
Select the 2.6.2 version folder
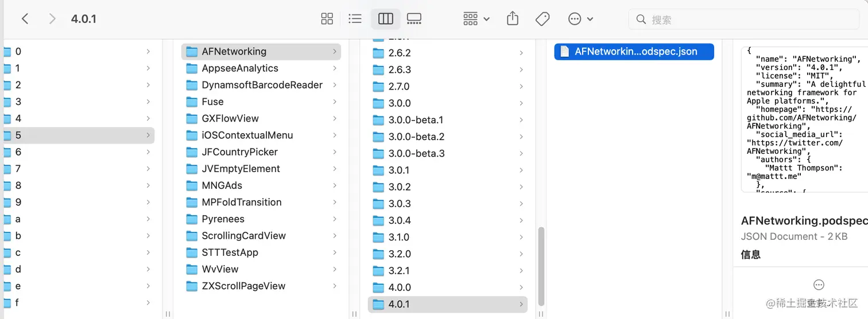click(x=448, y=53)
